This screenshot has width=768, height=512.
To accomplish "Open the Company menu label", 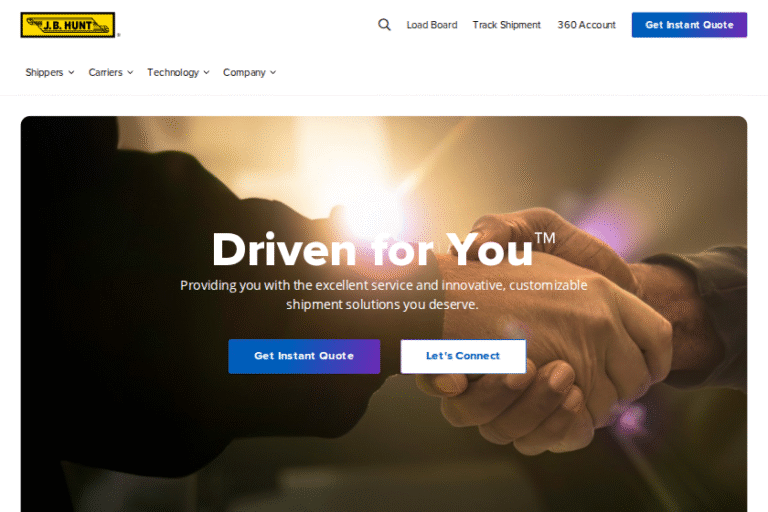I will [244, 73].
